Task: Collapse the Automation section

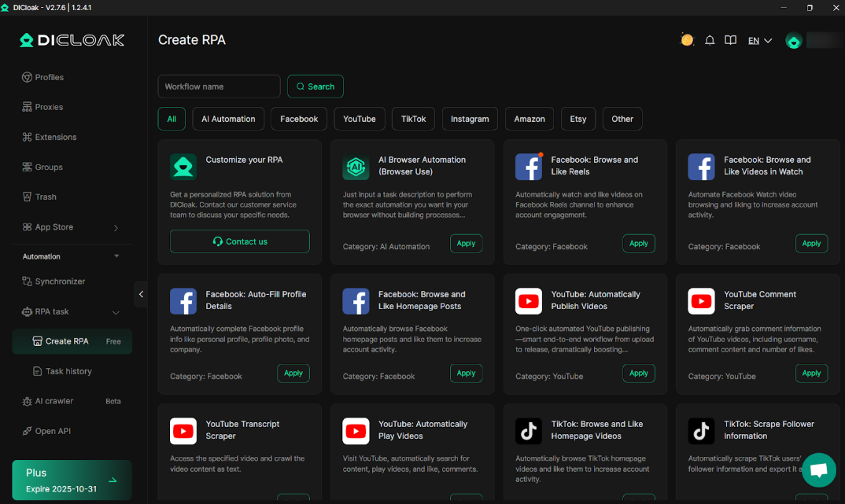Action: pos(116,256)
